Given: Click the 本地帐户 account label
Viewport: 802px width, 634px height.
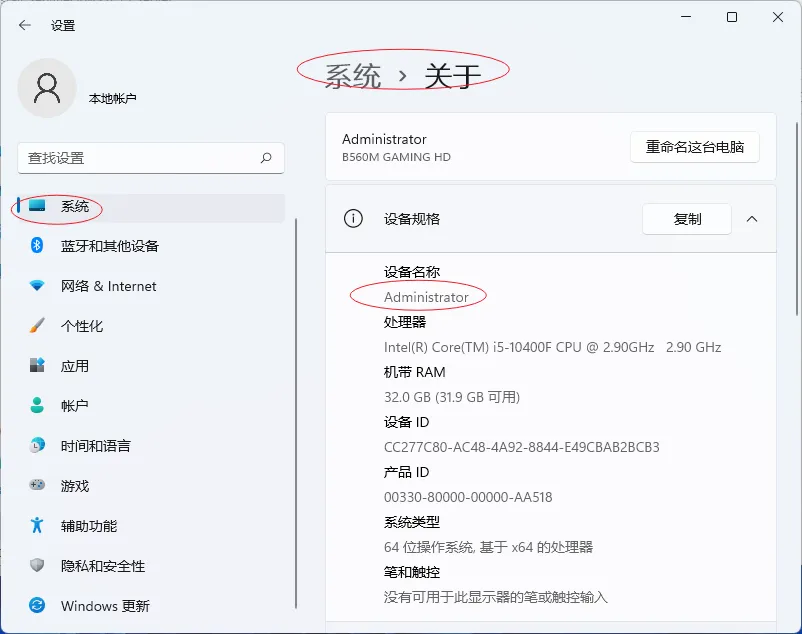Looking at the screenshot, I should pos(113,98).
